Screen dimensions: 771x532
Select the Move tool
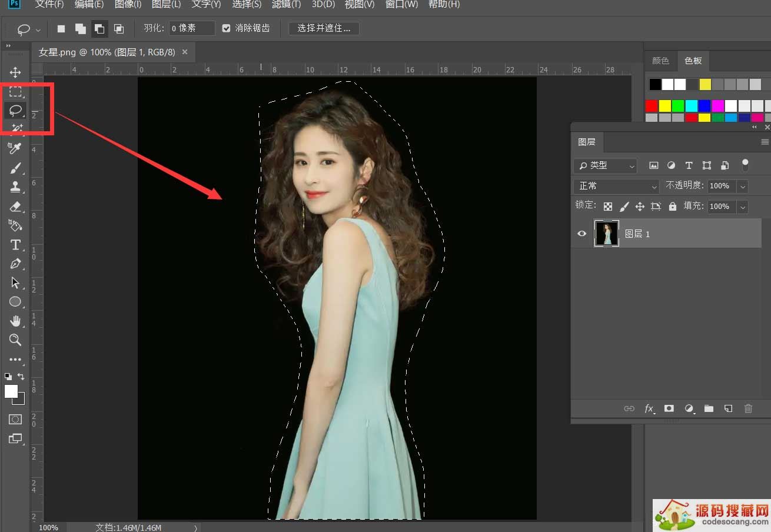click(x=15, y=72)
